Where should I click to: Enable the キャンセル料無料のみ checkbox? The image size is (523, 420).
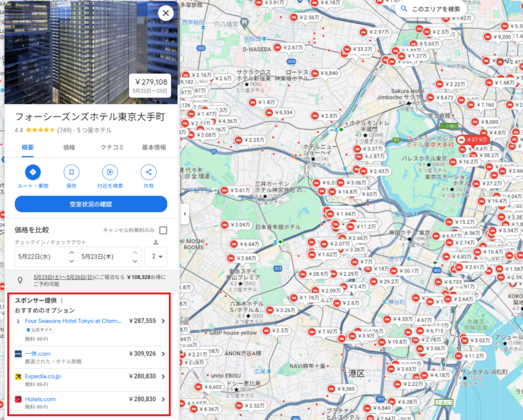click(x=163, y=230)
